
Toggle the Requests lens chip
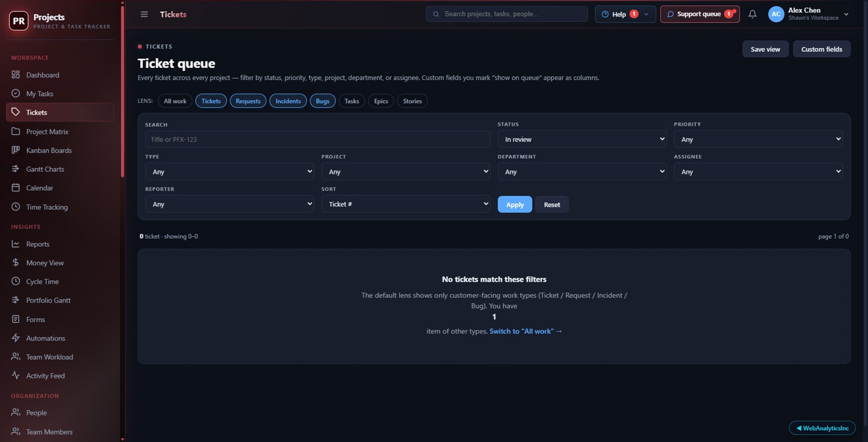click(248, 101)
